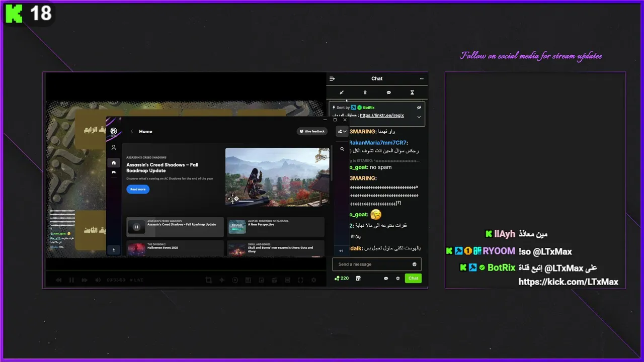644x362 pixels.
Task: Open the Games controller icon in the sidebar
Action: tap(114, 172)
